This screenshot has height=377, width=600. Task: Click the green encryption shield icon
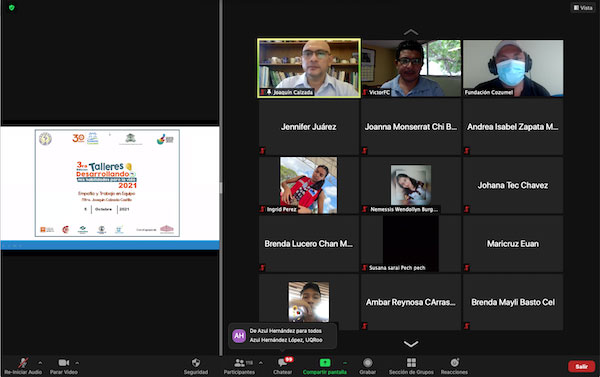coord(11,7)
